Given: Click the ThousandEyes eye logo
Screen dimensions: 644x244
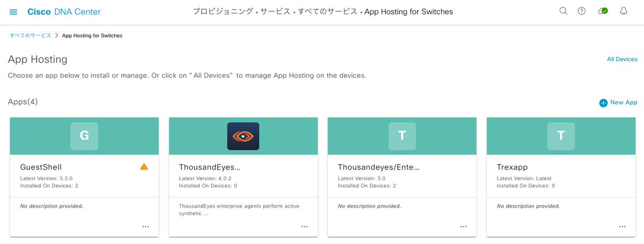Looking at the screenshot, I should tap(243, 136).
